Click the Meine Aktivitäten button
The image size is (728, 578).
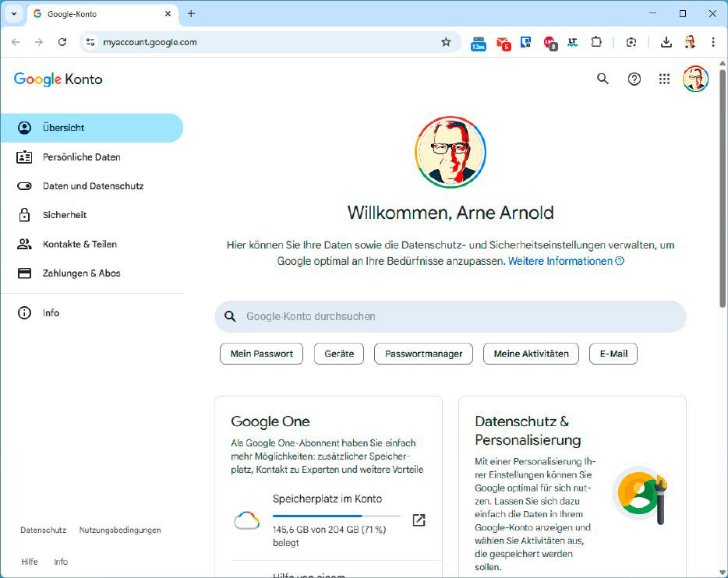[531, 354]
